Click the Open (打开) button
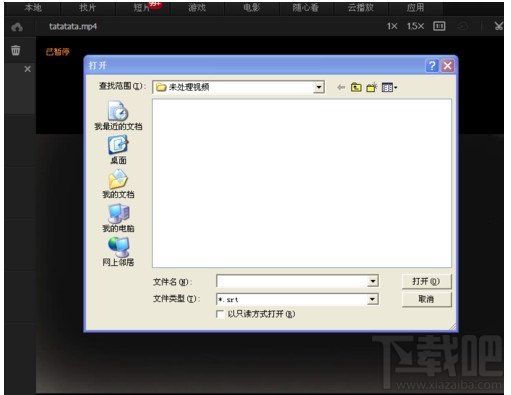Screen dimensions: 511x395 tap(426, 282)
